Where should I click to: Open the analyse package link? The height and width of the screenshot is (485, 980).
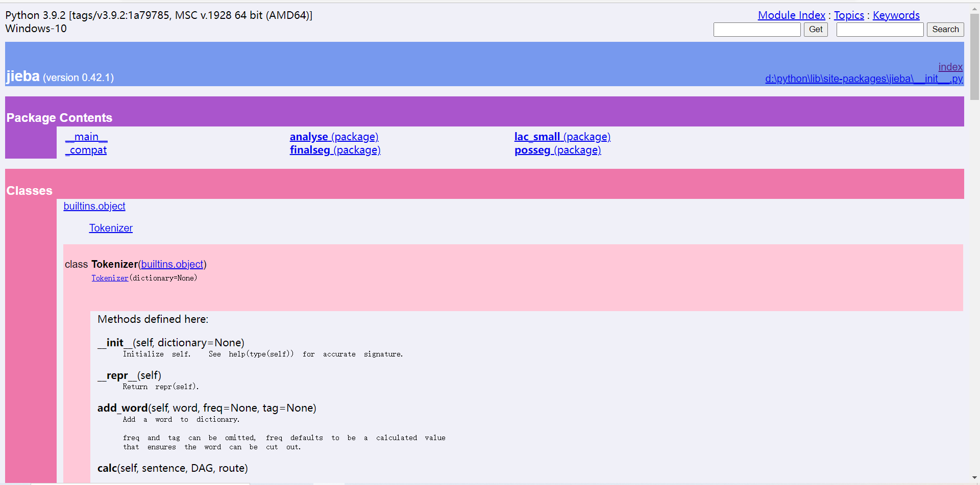pos(334,137)
